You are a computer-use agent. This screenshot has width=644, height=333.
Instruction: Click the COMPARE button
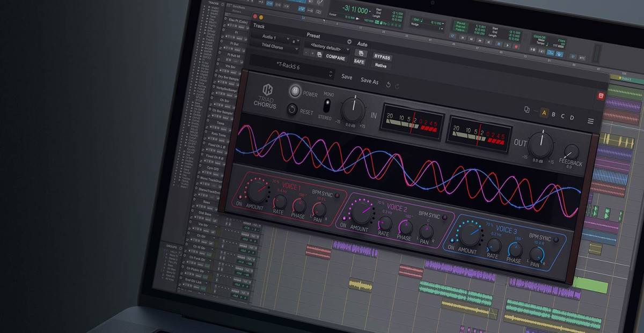(336, 57)
